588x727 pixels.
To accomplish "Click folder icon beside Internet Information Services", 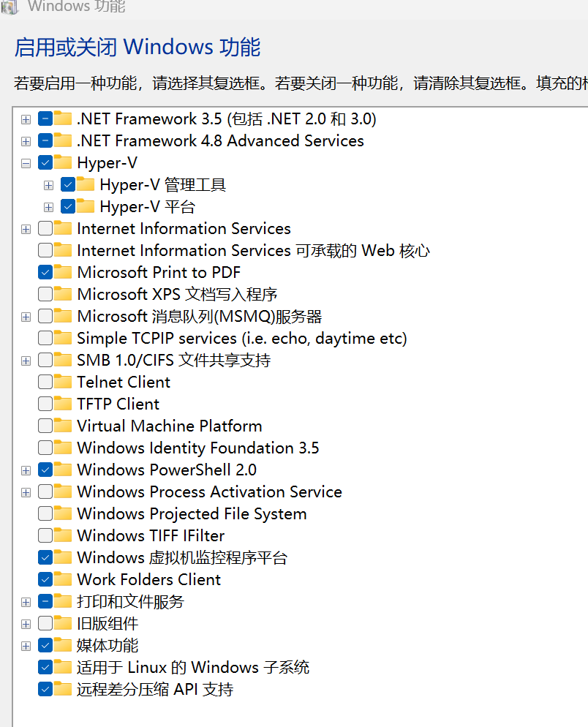I will click(63, 228).
